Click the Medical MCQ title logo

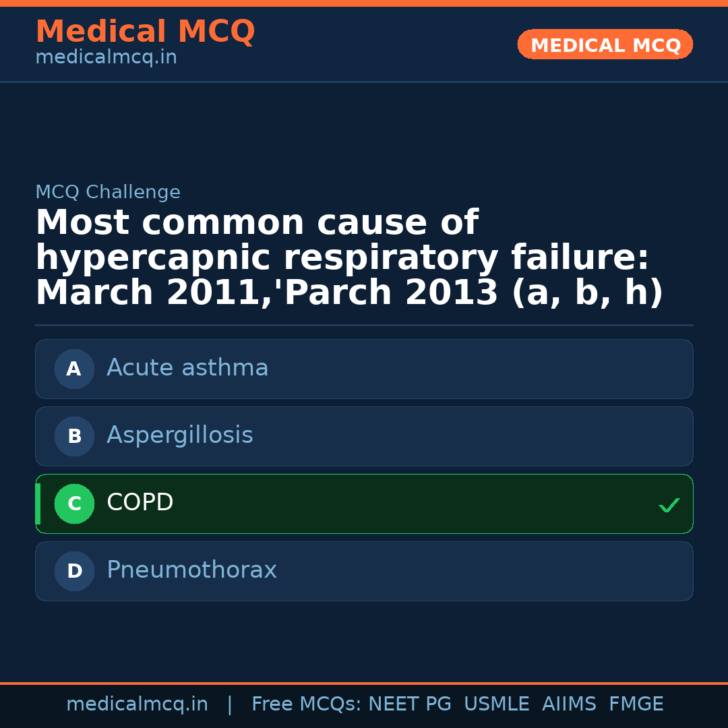point(145,32)
